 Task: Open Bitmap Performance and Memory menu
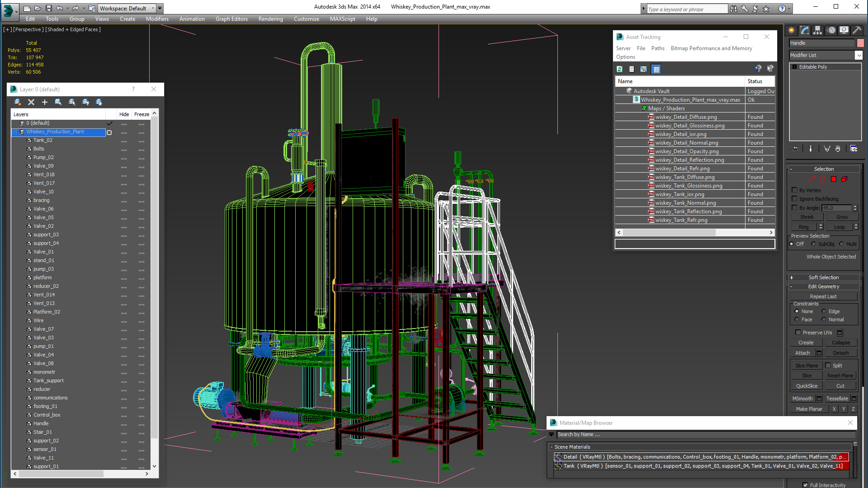tap(711, 48)
